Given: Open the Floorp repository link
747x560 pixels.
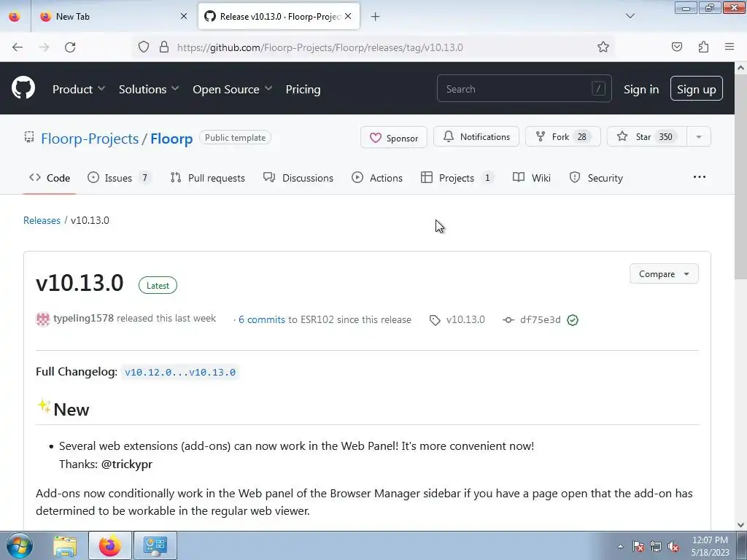Looking at the screenshot, I should point(171,139).
